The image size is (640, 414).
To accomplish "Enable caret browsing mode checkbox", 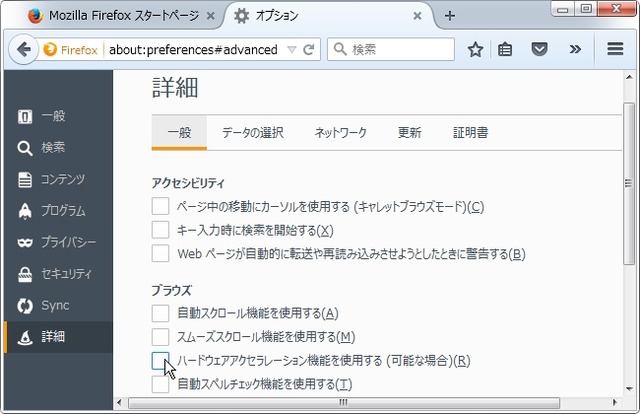I will tap(160, 206).
